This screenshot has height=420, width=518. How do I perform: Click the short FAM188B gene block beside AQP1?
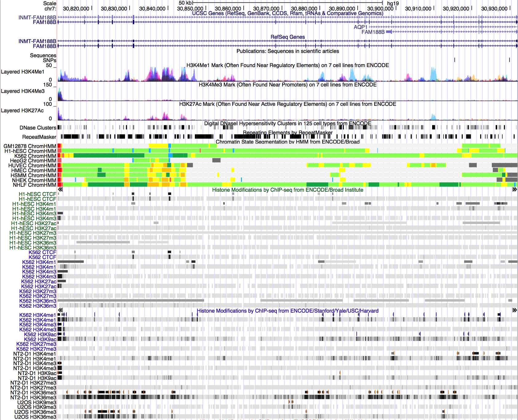click(389, 32)
